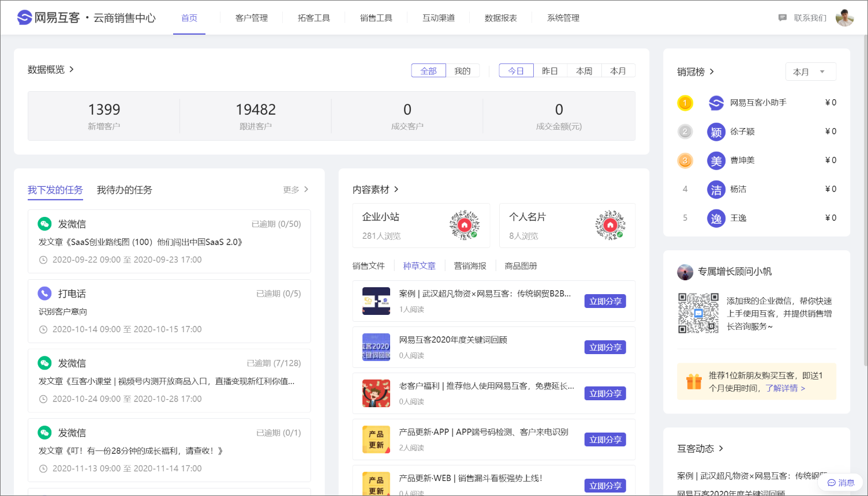
Task: Expand 互客动态 via its chevron
Action: tap(721, 448)
